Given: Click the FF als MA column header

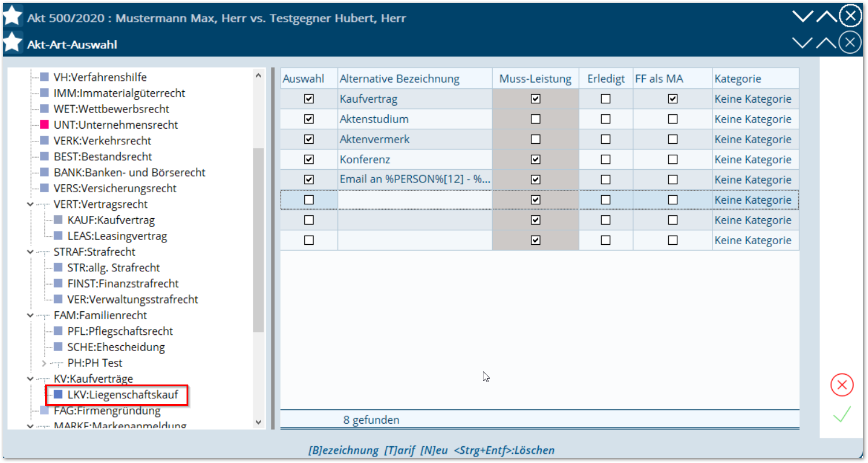Looking at the screenshot, I should [x=673, y=79].
